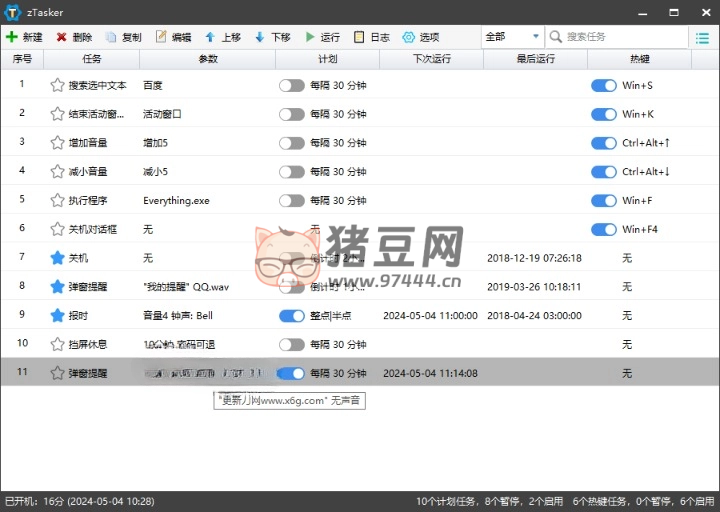This screenshot has width=720, height=512.
Task: Click the 编辑 edit toolbar button
Action: coord(173,37)
